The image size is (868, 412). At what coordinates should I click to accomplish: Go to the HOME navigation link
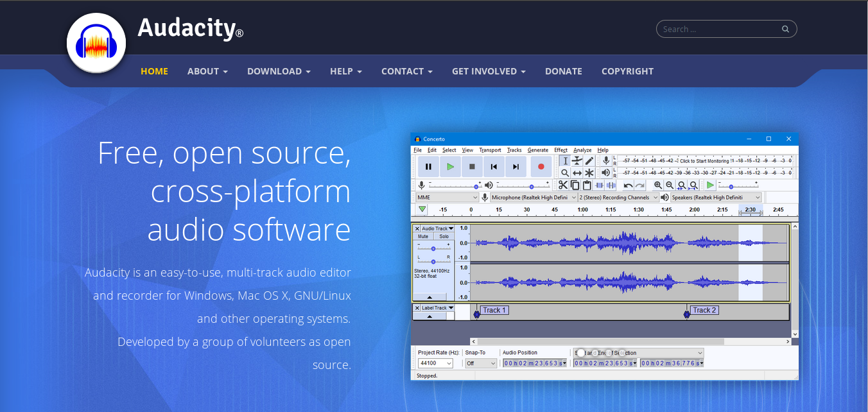(x=154, y=71)
